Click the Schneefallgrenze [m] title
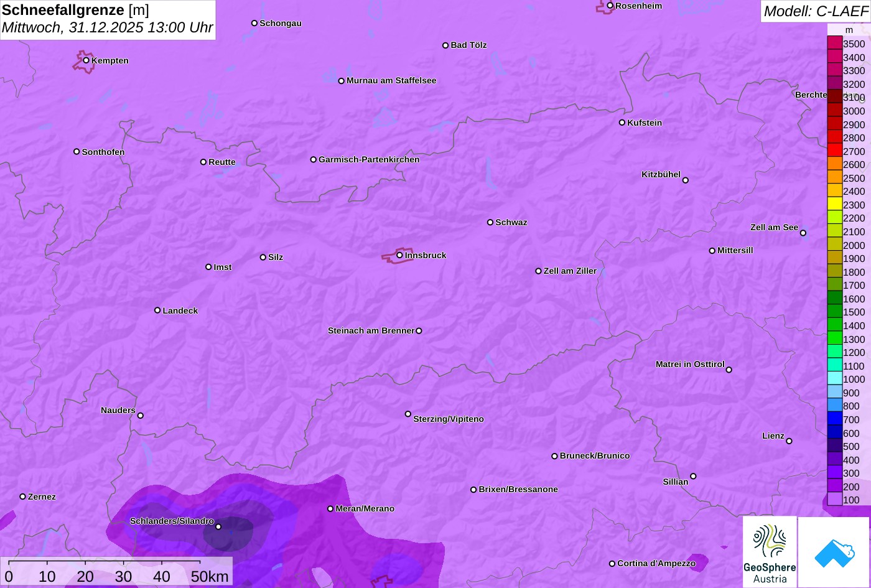The height and width of the screenshot is (588, 871). [75, 10]
